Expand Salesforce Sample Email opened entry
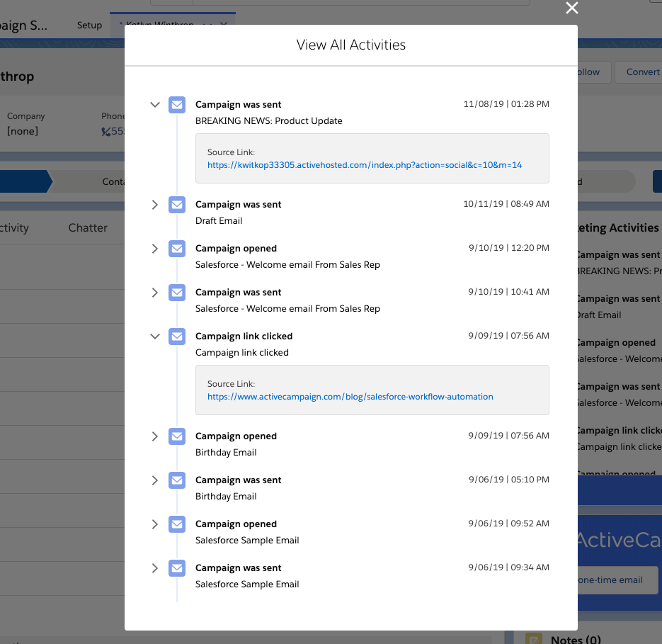The width and height of the screenshot is (662, 644). click(155, 524)
